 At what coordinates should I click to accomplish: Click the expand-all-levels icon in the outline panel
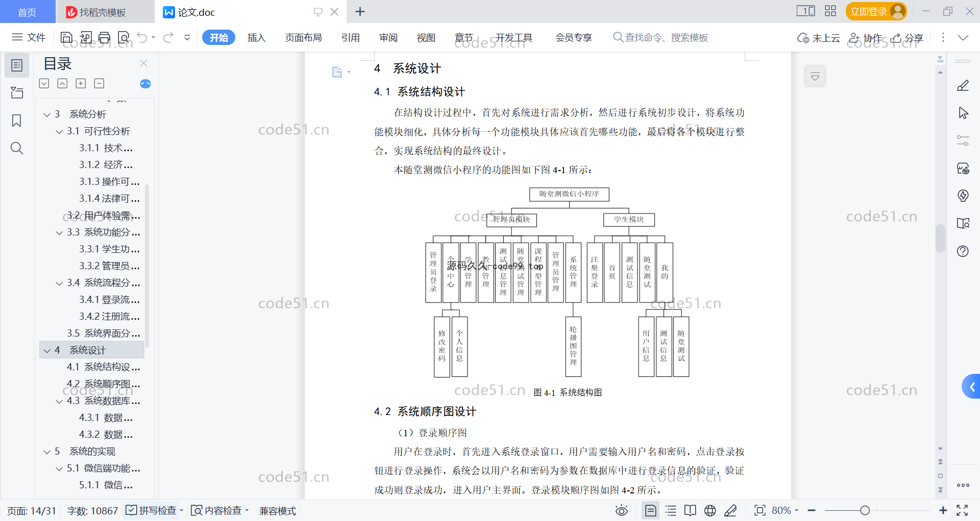click(x=81, y=83)
